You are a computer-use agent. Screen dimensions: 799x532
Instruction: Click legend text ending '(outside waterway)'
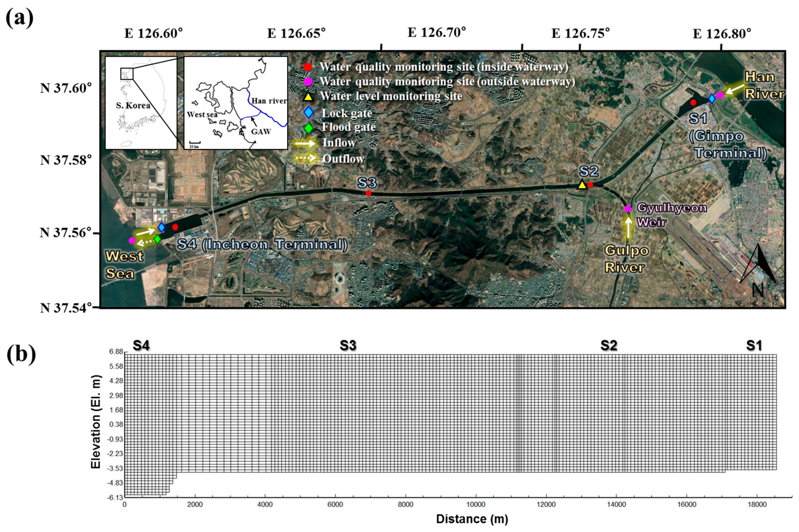pos(448,82)
